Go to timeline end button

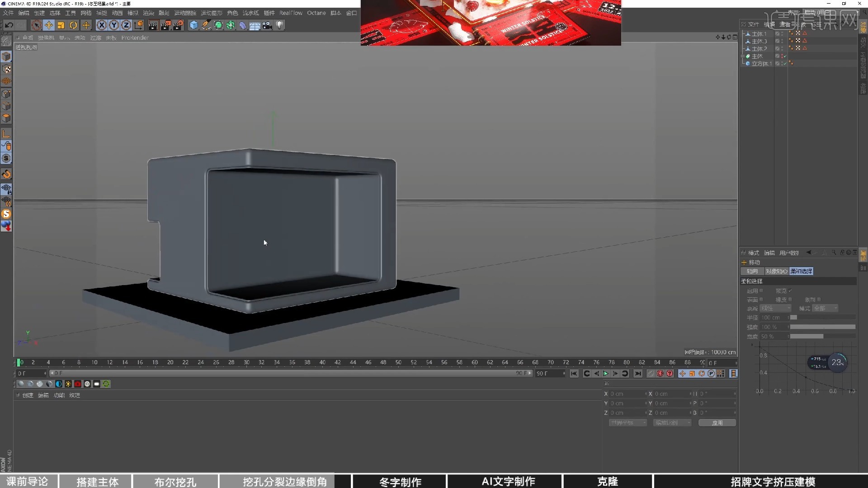[x=637, y=374]
